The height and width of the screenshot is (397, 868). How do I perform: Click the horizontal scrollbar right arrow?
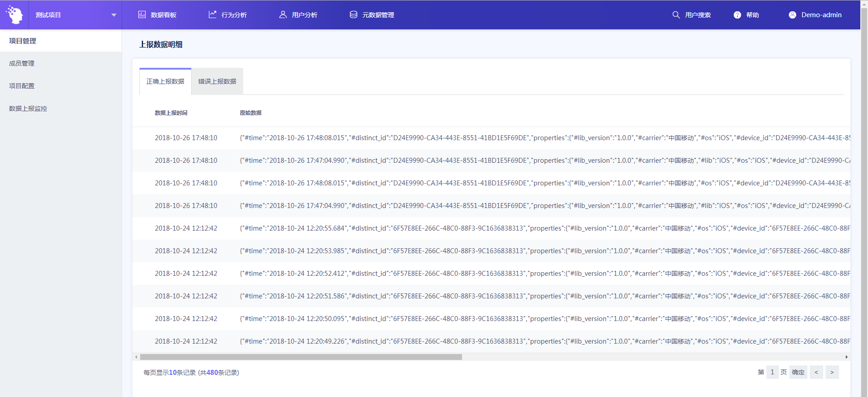[846, 357]
